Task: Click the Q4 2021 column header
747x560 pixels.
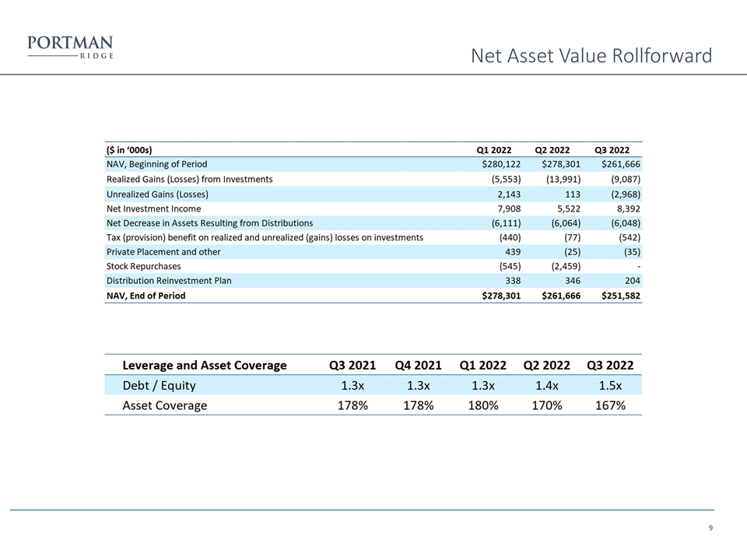Action: click(x=419, y=366)
